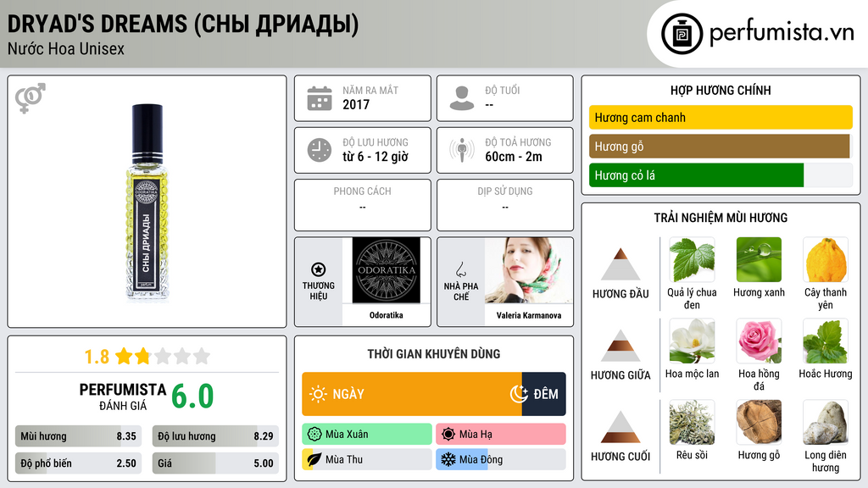Click the perfumista.vn perfume bottle logo
The height and width of the screenshot is (488, 868).
coord(682,34)
